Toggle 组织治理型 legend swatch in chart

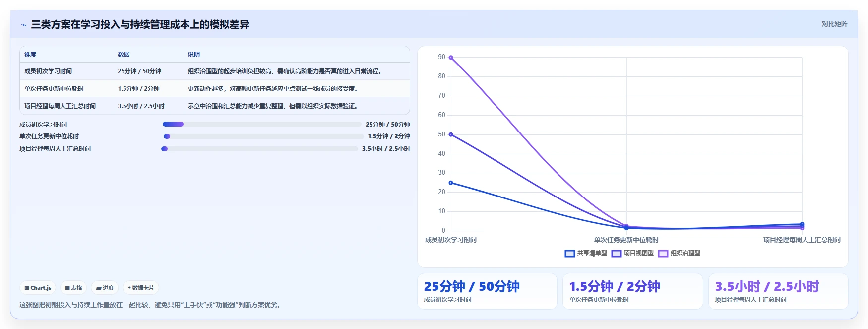(663, 254)
